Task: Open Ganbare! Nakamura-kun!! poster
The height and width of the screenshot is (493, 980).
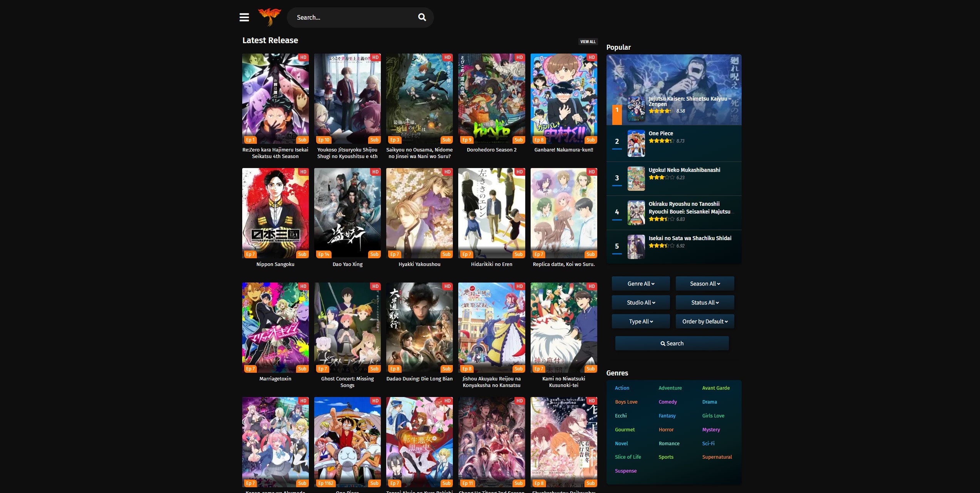Action: click(564, 99)
